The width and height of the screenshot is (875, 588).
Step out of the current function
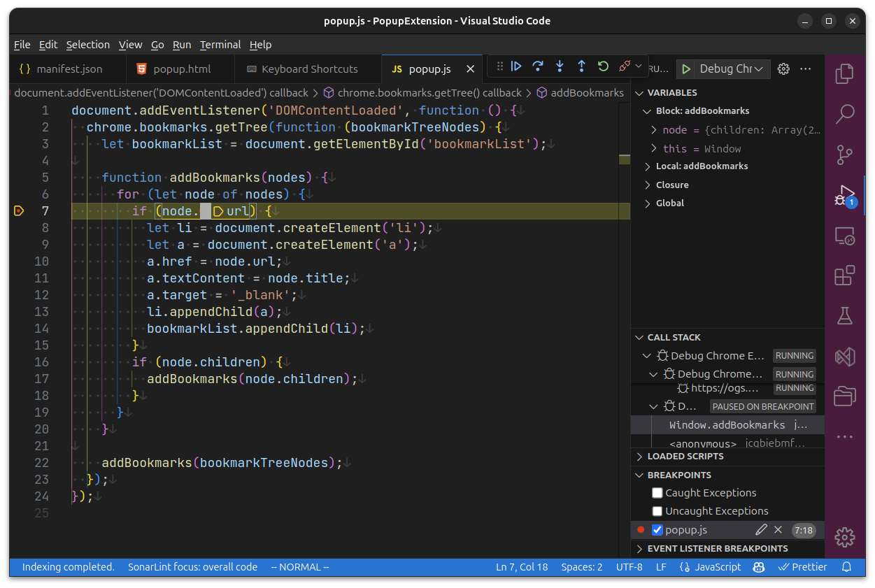(x=581, y=66)
